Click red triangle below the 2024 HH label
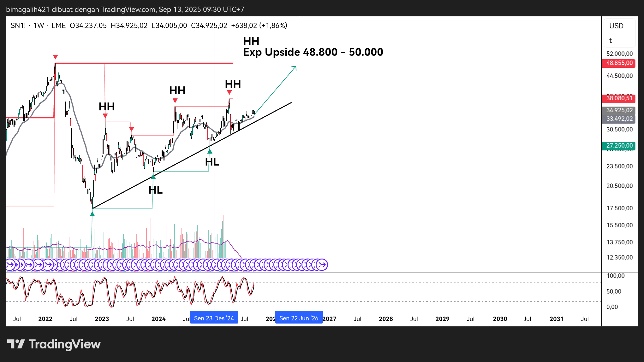Viewport: 644px width, 362px height. click(175, 101)
